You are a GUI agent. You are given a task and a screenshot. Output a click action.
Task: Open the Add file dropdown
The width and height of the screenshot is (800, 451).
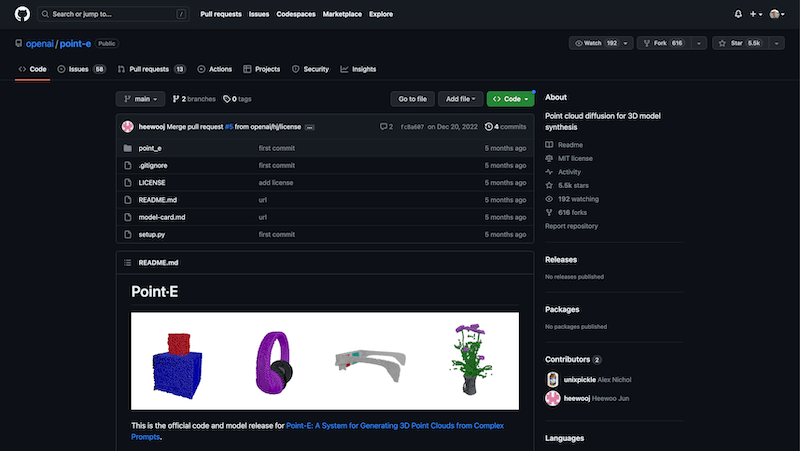[460, 99]
